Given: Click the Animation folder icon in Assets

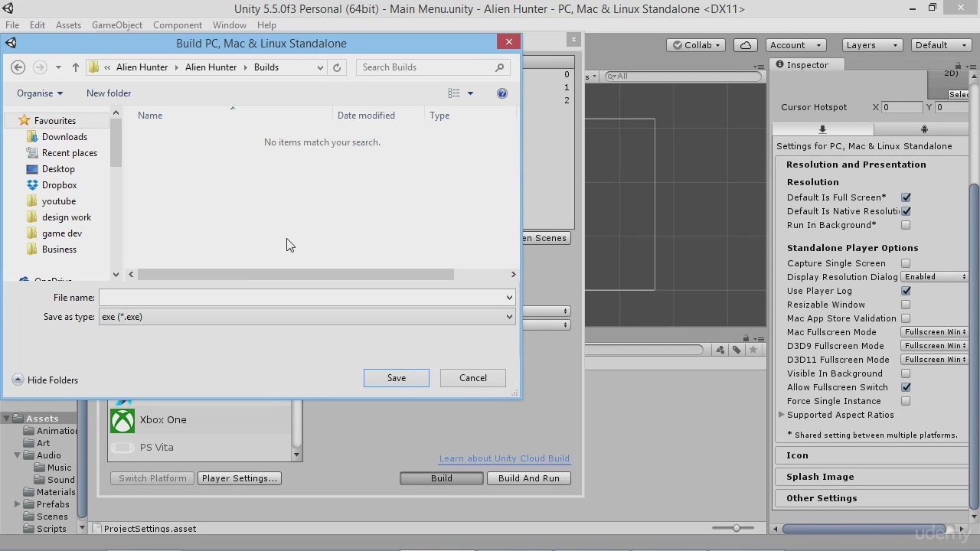Looking at the screenshot, I should coord(29,431).
